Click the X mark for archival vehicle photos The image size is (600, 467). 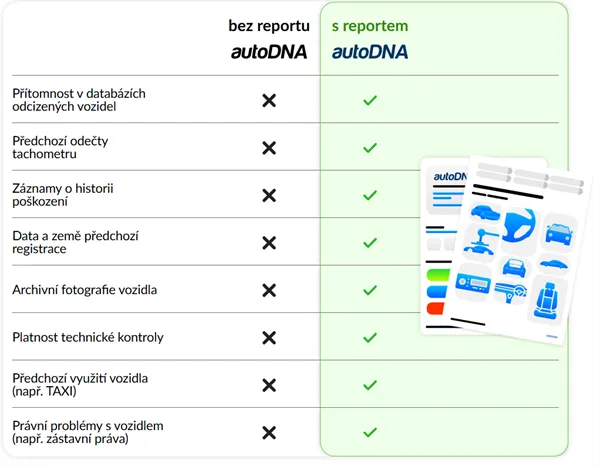coord(268,290)
